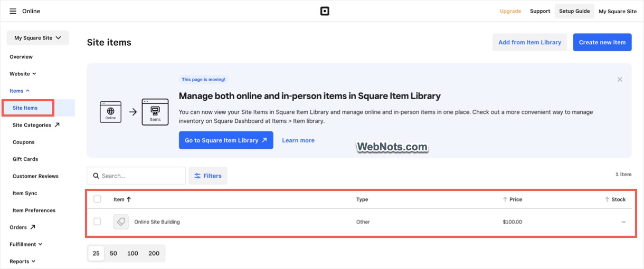Open the My Square Site selector dropdown
The height and width of the screenshot is (269, 644).
(37, 38)
